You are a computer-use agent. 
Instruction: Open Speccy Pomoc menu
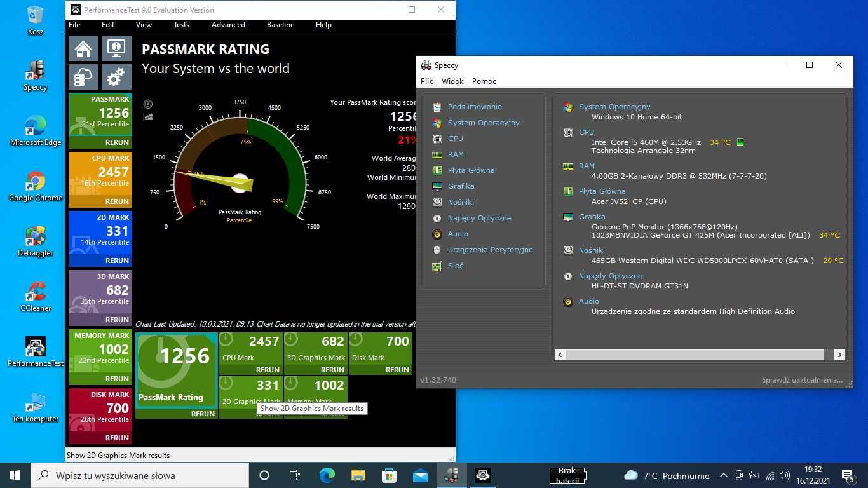coord(484,81)
